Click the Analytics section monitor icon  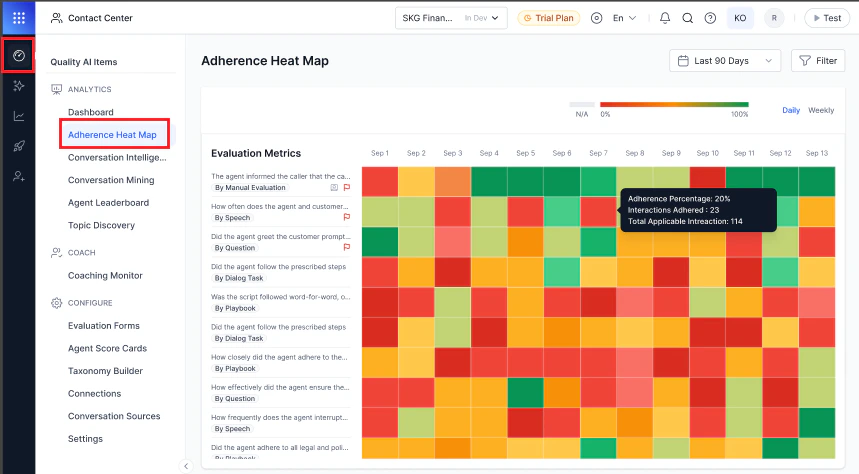56,89
